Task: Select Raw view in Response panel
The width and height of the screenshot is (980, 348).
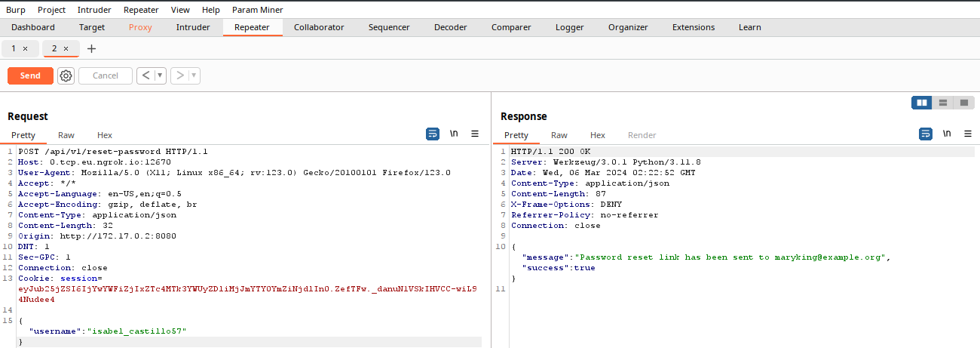Action: point(559,135)
